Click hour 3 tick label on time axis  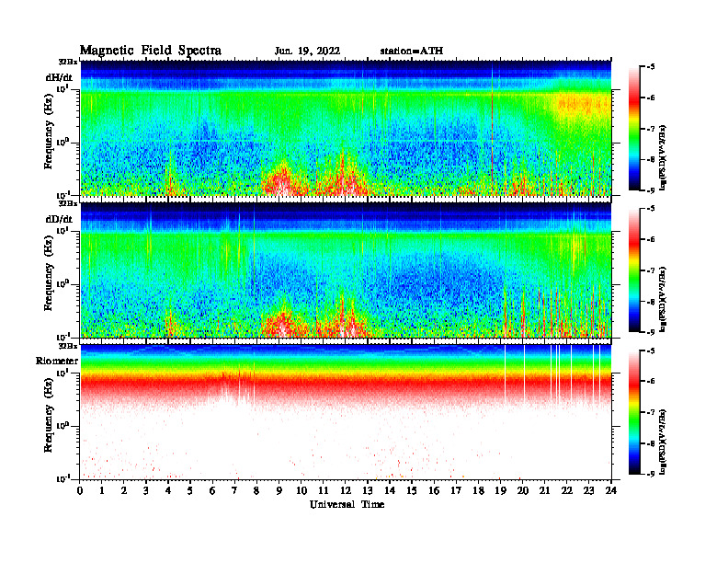click(146, 490)
